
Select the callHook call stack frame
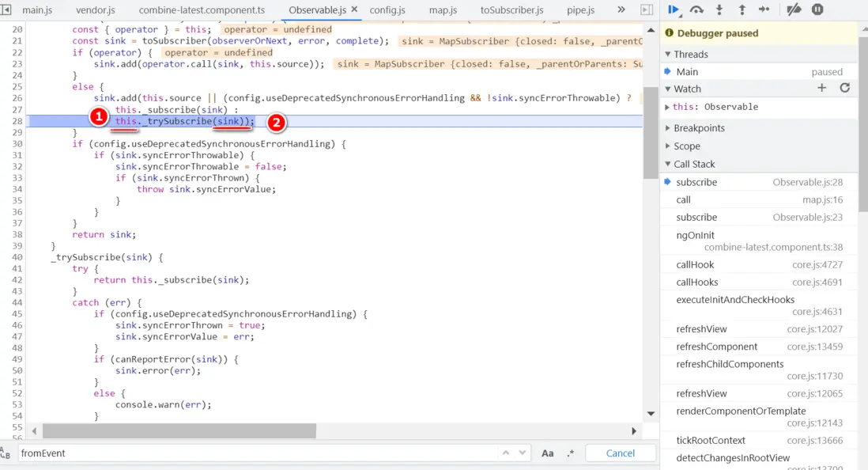pos(760,264)
